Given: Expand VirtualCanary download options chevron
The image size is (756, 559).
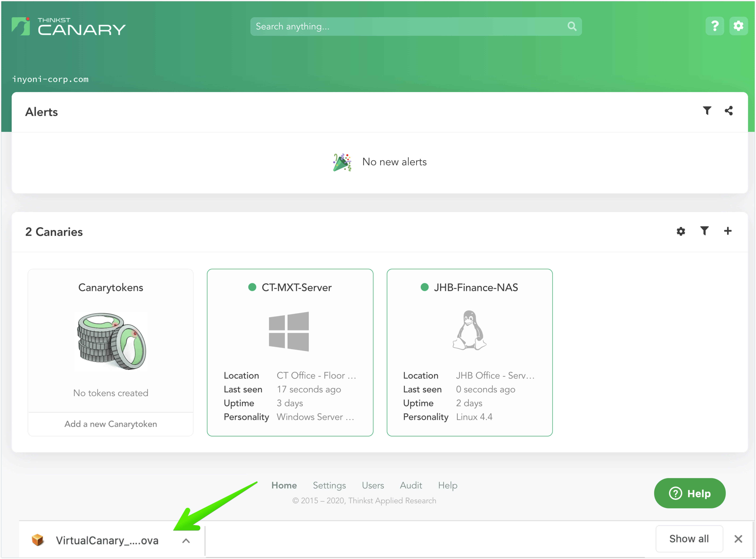Looking at the screenshot, I should [x=186, y=541].
